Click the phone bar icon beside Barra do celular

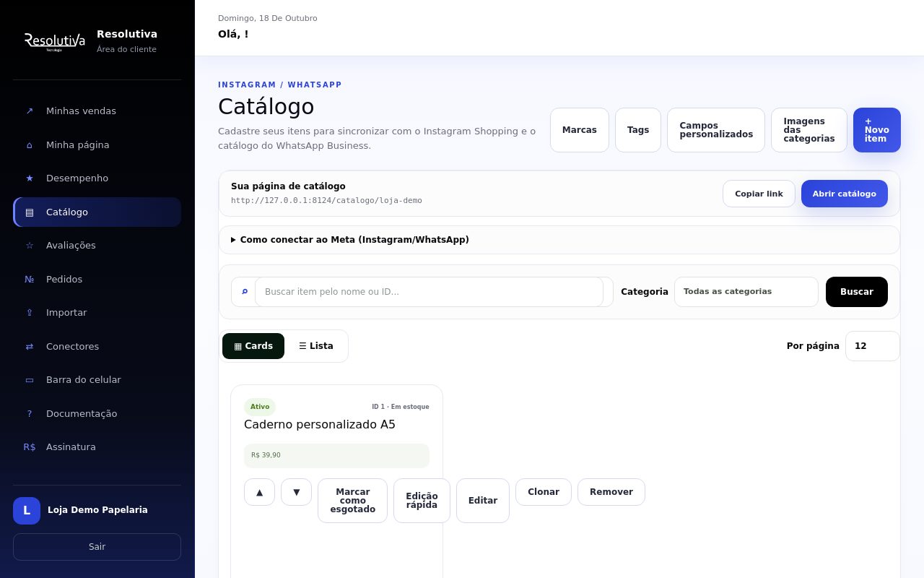tap(30, 380)
